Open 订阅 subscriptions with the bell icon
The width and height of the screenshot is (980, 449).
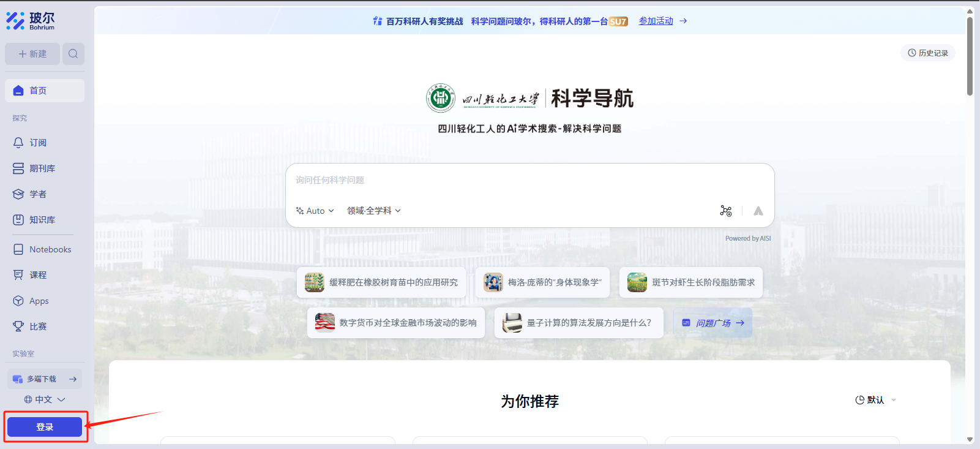[x=37, y=143]
